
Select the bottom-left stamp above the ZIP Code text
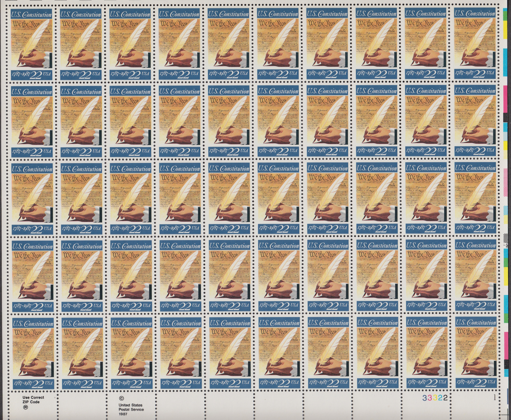(x=33, y=354)
